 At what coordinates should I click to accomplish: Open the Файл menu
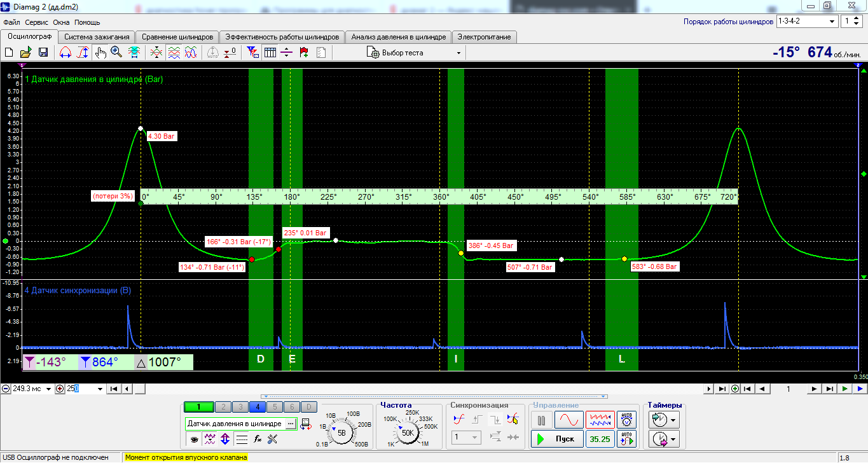click(x=11, y=22)
